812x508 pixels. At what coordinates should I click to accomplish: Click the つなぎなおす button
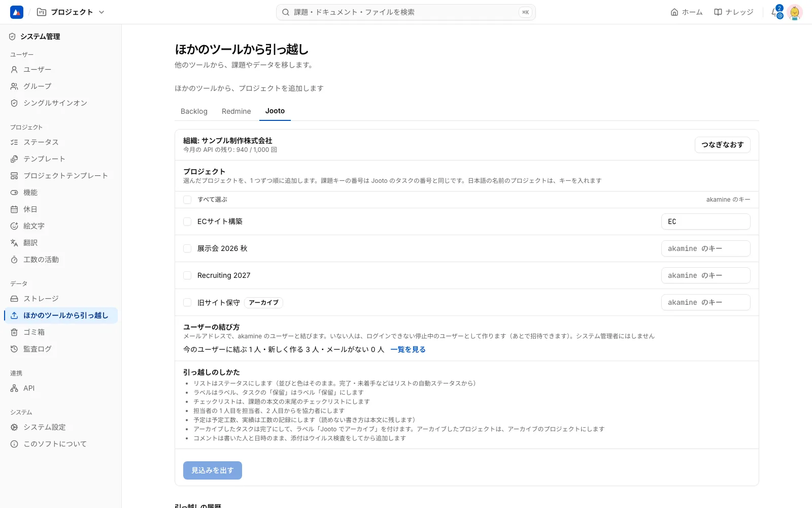point(722,145)
